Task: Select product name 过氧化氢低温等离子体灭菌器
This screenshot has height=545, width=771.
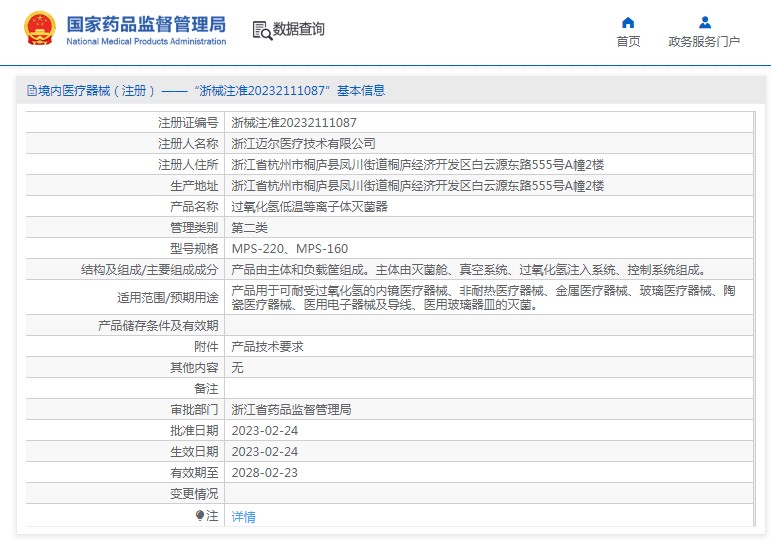Action: point(309,207)
